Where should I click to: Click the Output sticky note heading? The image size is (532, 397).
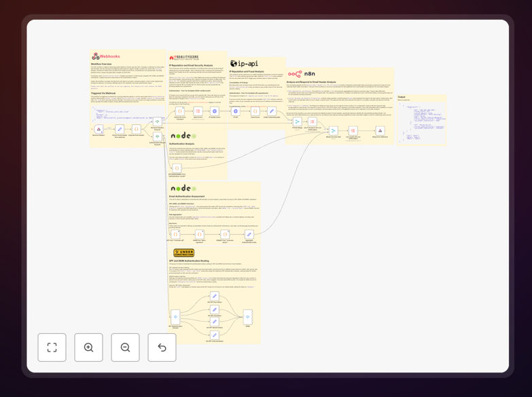pyautogui.click(x=402, y=97)
